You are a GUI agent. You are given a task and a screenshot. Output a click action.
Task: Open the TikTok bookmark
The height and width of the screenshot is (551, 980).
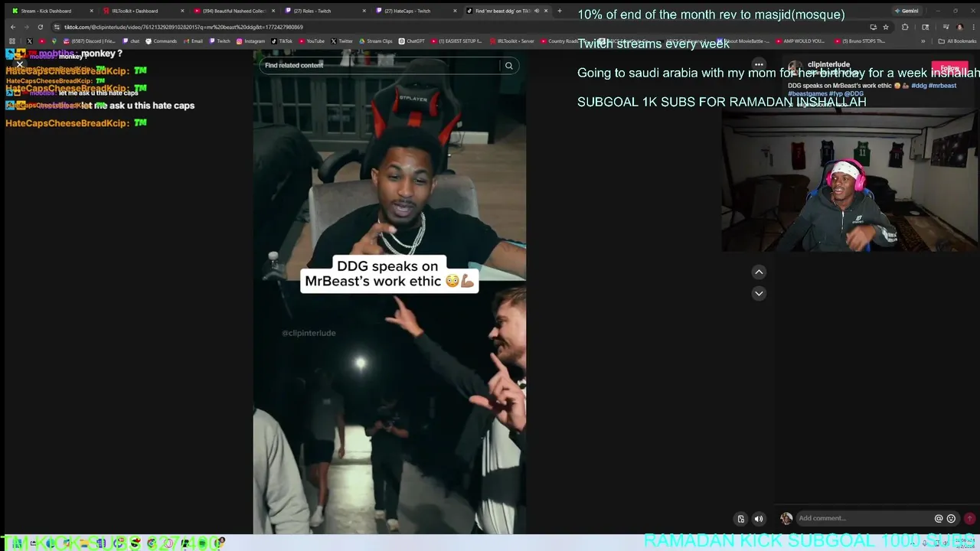pyautogui.click(x=281, y=41)
